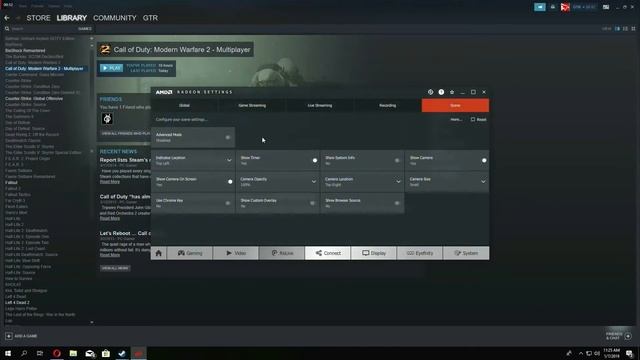Toggle Show Custom Overlay switch
Image resolution: width=640 pixels, height=360 pixels.
click(x=312, y=203)
